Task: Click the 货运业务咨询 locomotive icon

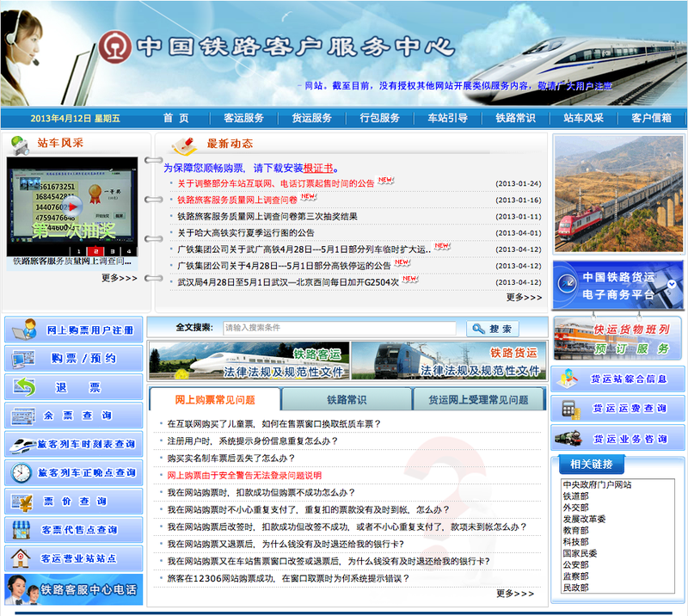Action: pos(568,438)
